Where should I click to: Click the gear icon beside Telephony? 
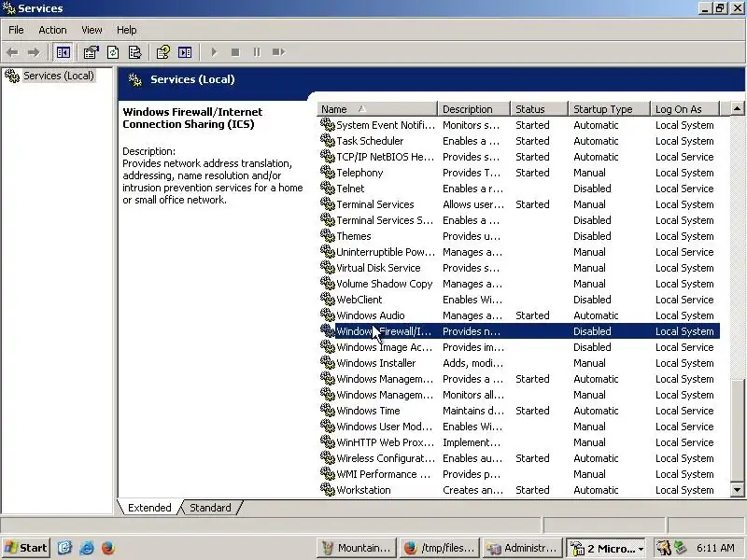click(x=328, y=172)
